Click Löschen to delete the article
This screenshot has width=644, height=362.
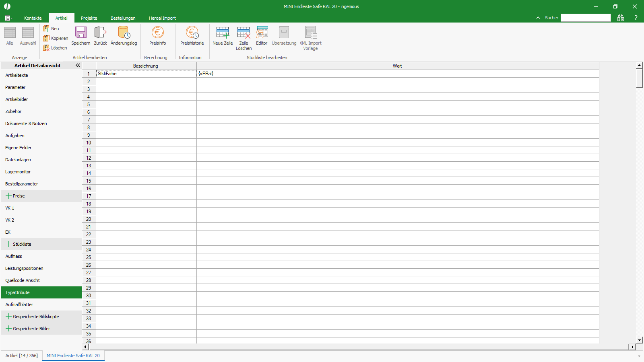click(55, 48)
